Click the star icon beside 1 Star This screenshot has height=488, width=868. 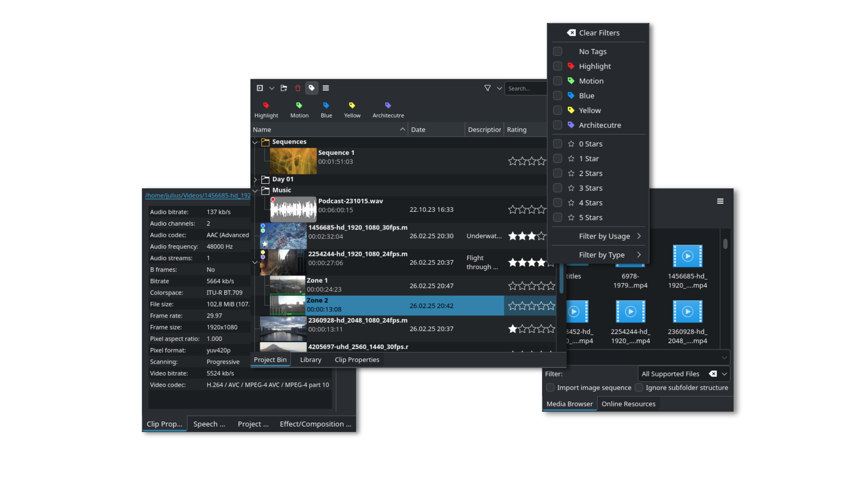point(571,159)
